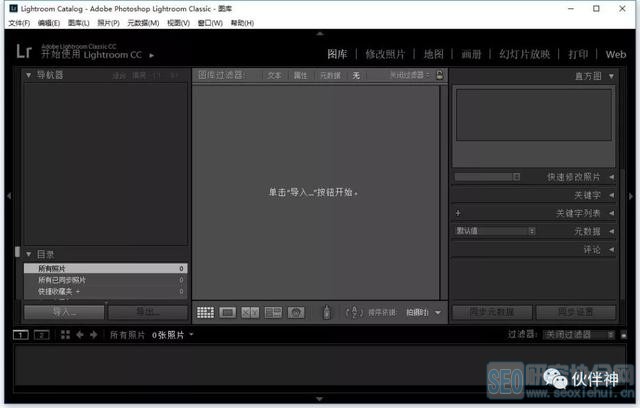The width and height of the screenshot is (640, 408).
Task: Open filmstrip 关闭过滤器 filter dropdown
Action: point(579,335)
